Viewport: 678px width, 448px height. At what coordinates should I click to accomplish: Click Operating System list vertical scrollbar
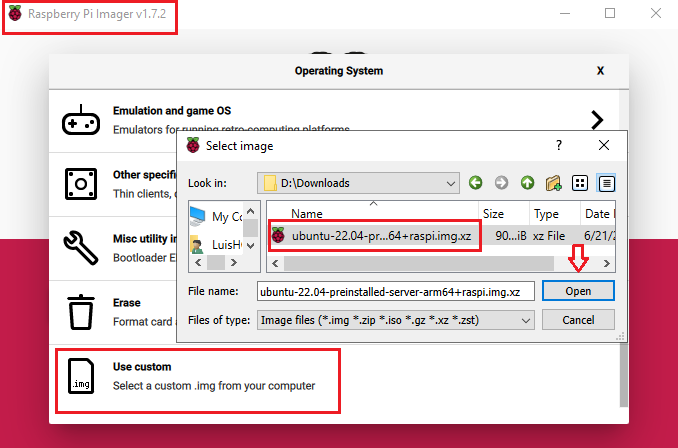623,374
